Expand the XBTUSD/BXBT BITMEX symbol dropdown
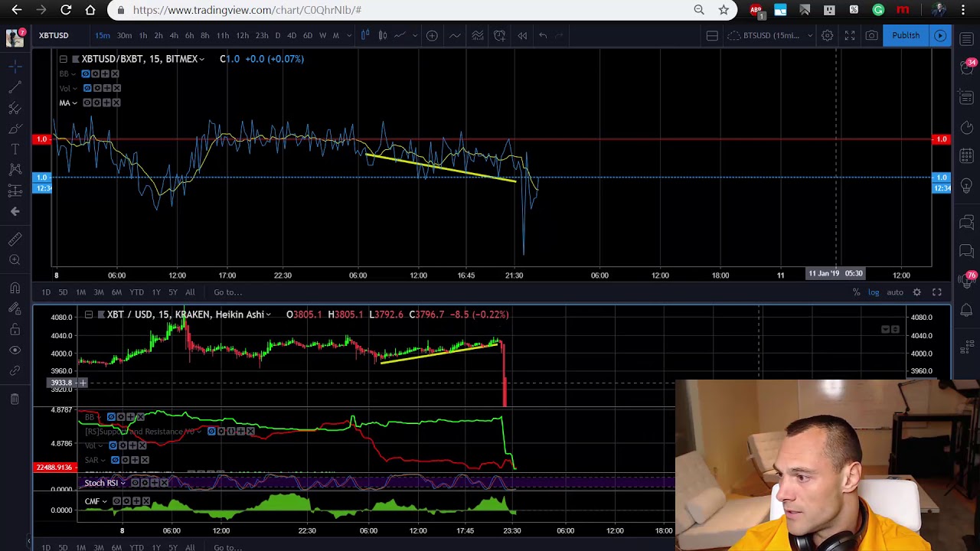 click(201, 59)
